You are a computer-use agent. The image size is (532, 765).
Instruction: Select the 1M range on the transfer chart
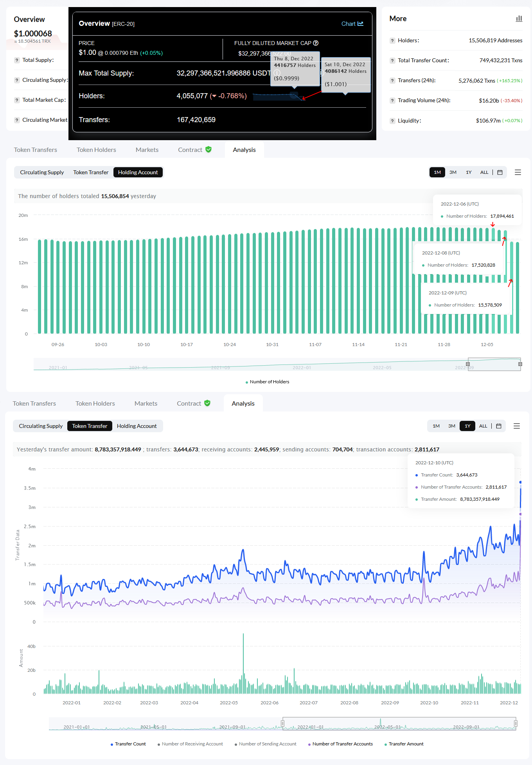436,426
